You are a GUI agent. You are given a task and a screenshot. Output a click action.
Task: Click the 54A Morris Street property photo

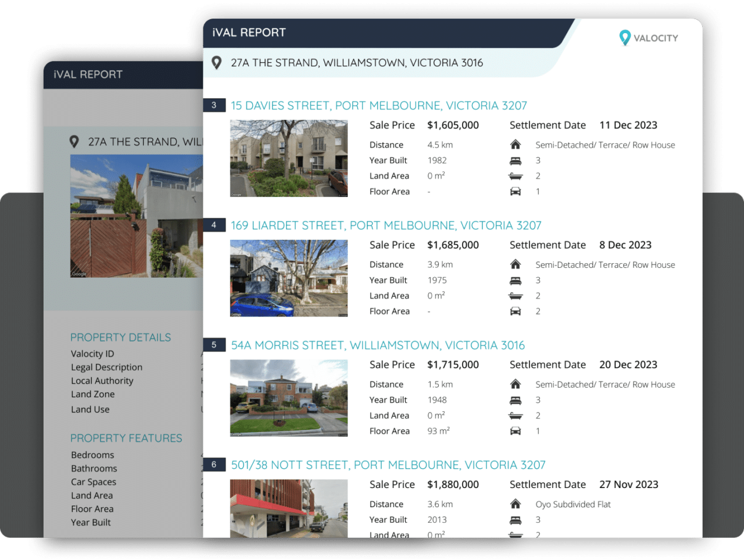[289, 398]
